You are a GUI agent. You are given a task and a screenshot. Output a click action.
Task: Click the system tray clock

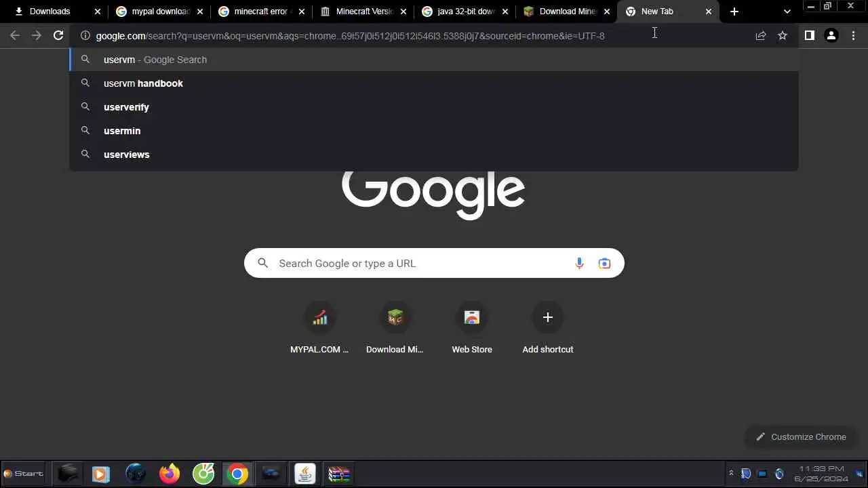(821, 473)
